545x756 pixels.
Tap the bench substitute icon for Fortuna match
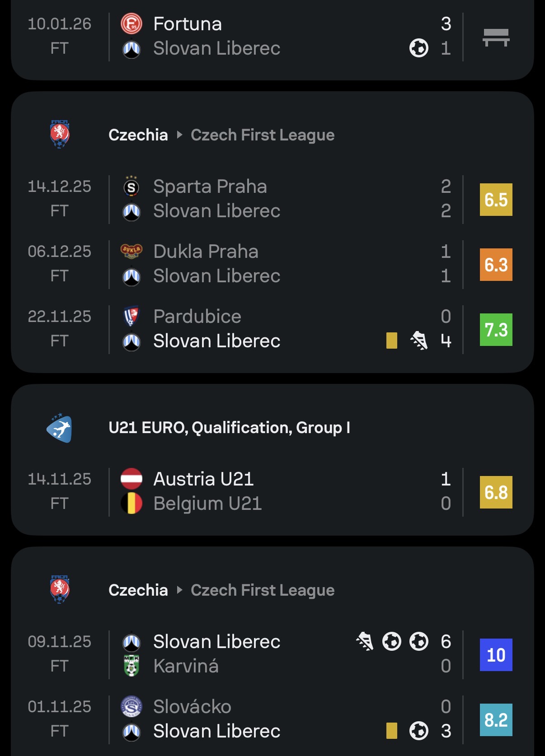click(496, 37)
